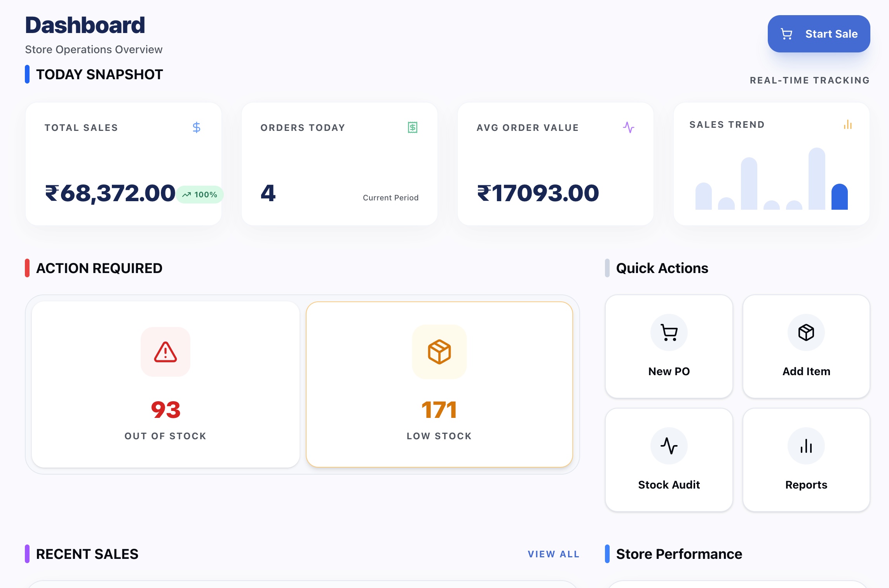Select the 100% growth badge
This screenshot has height=588, width=889.
[200, 194]
